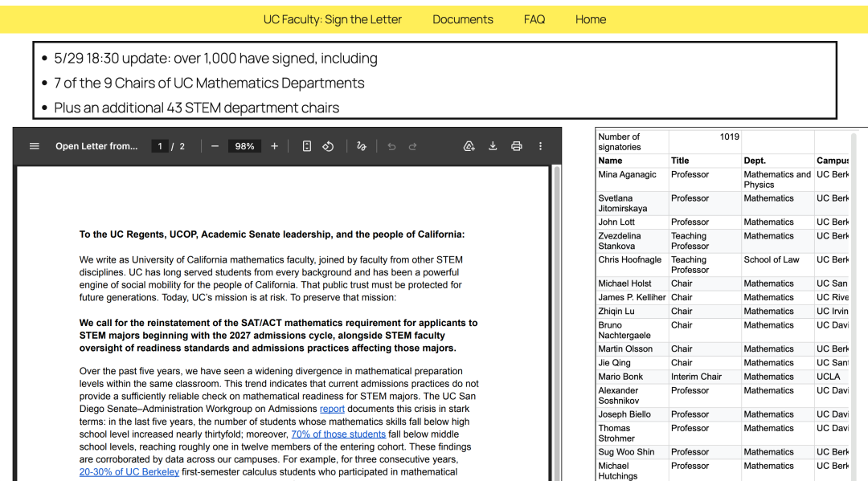Click the 'Number of signatories' label cell

point(633,141)
